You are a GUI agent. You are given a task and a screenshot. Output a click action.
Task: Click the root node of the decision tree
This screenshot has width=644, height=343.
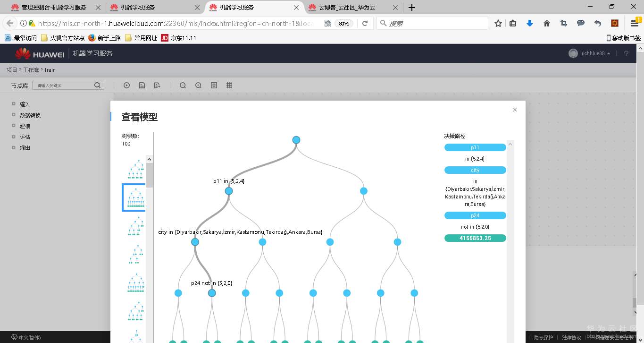click(x=296, y=140)
